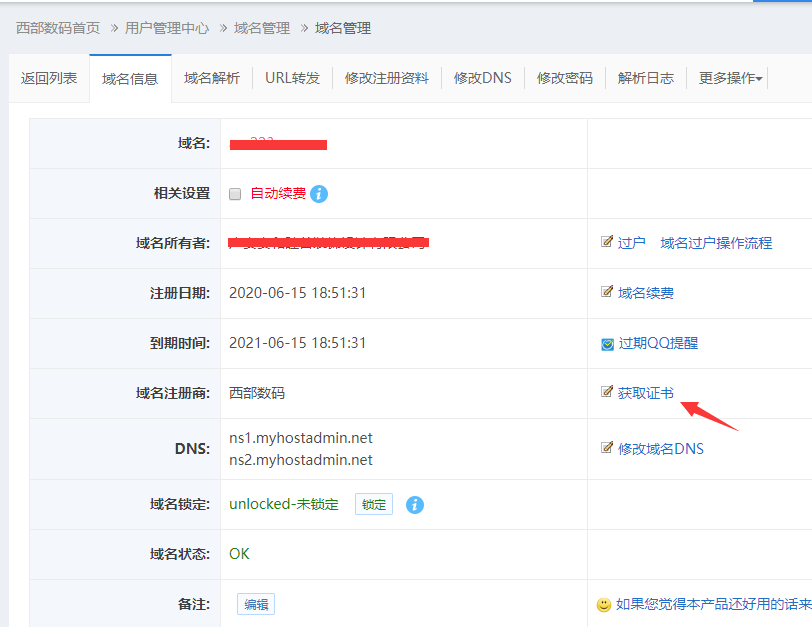Return to list via 返回列表 tab
The width and height of the screenshot is (812, 627).
(x=49, y=78)
